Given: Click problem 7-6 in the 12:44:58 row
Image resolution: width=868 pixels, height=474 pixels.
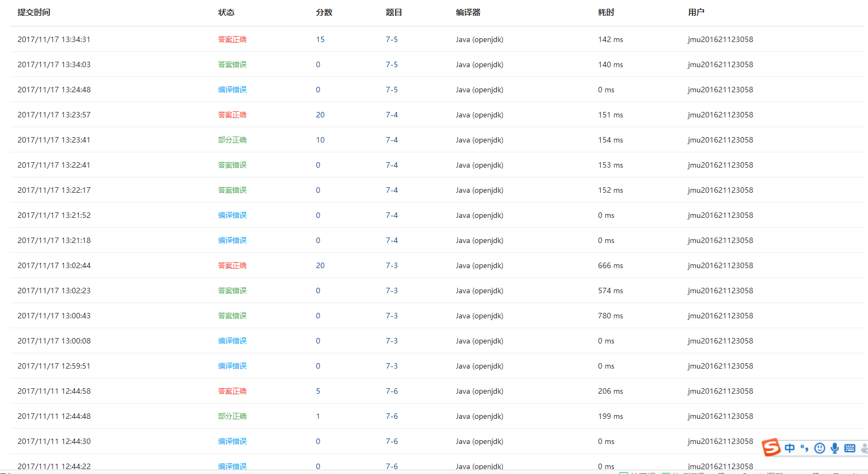Looking at the screenshot, I should tap(392, 391).
